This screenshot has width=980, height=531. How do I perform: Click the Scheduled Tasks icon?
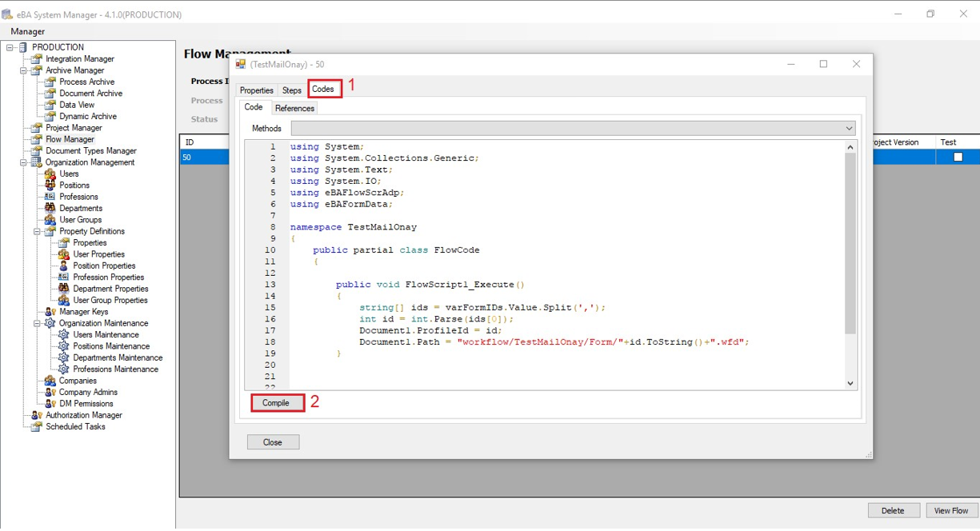(37, 427)
